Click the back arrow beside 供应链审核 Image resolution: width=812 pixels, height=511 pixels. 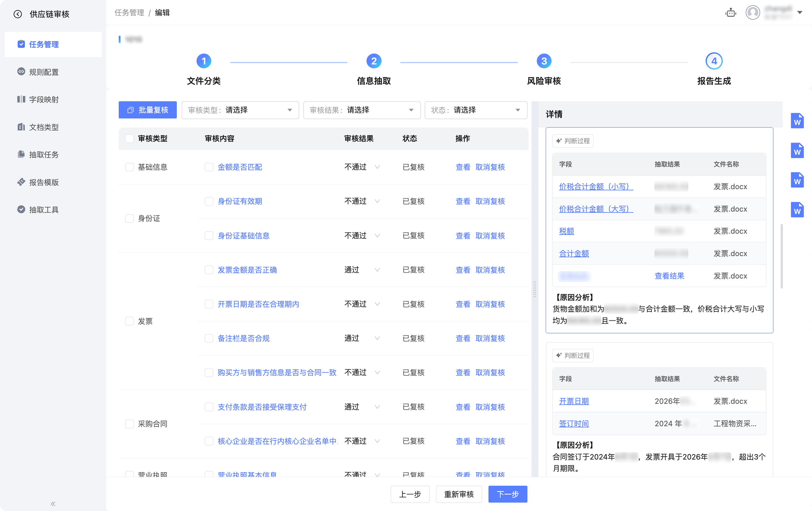tap(18, 14)
